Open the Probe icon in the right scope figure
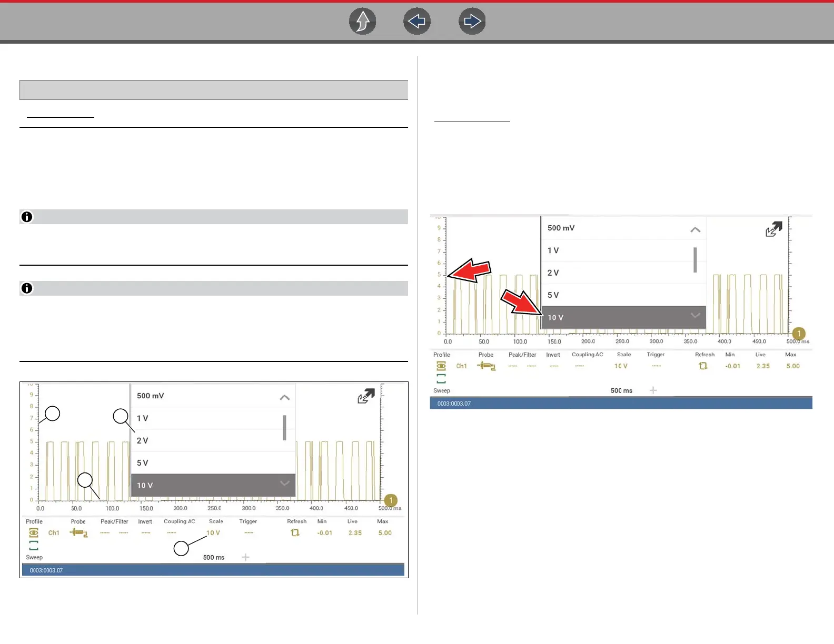The height and width of the screenshot is (644, 834). click(x=486, y=366)
